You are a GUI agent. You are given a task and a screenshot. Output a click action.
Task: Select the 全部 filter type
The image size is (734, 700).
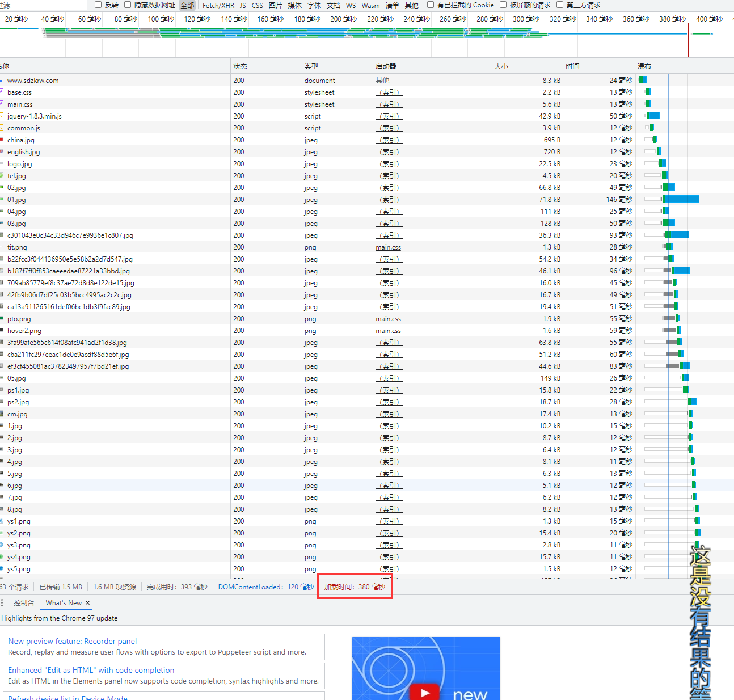pyautogui.click(x=187, y=5)
